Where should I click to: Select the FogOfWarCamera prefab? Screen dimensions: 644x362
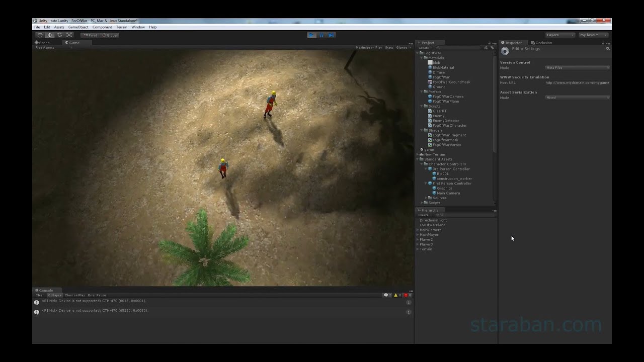click(445, 97)
